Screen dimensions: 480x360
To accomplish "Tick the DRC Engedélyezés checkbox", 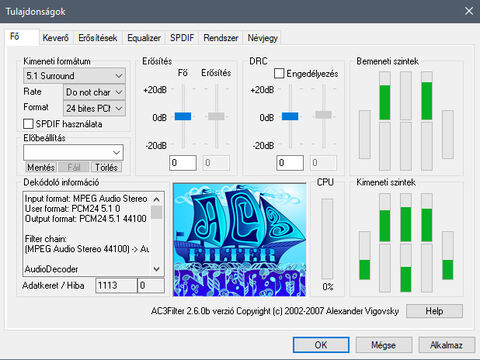I will click(x=279, y=73).
